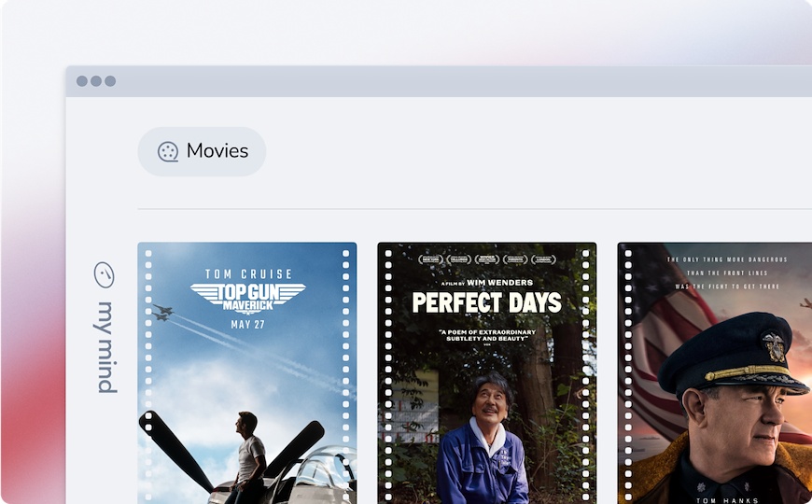The width and height of the screenshot is (812, 504).
Task: Click the May 27 release date text
Action: click(247, 324)
